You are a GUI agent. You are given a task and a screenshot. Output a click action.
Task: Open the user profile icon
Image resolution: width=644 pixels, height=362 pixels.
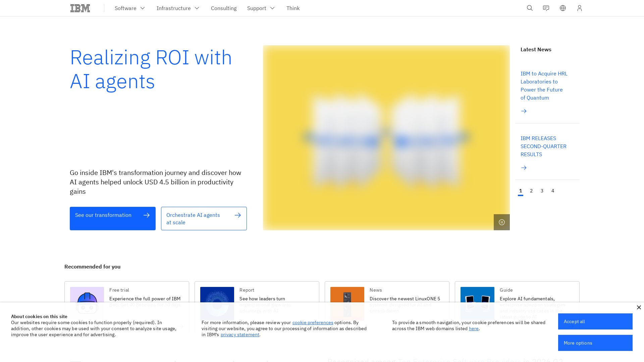(x=580, y=8)
